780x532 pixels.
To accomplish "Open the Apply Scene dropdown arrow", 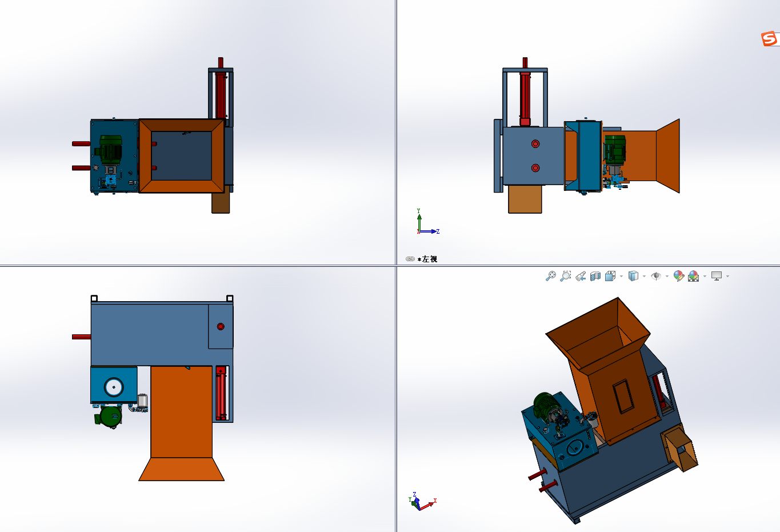I will tap(705, 276).
